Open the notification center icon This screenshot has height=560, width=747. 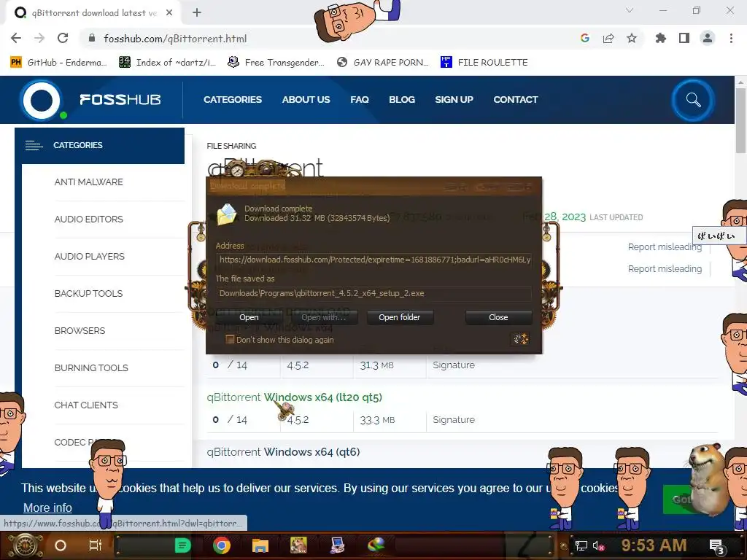[717, 546]
